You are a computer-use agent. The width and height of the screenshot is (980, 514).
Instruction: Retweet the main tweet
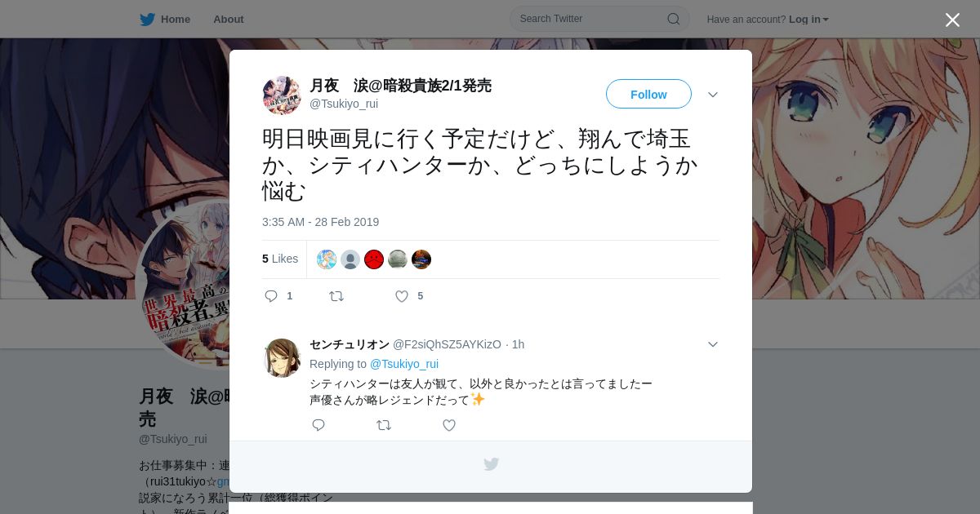[336, 296]
